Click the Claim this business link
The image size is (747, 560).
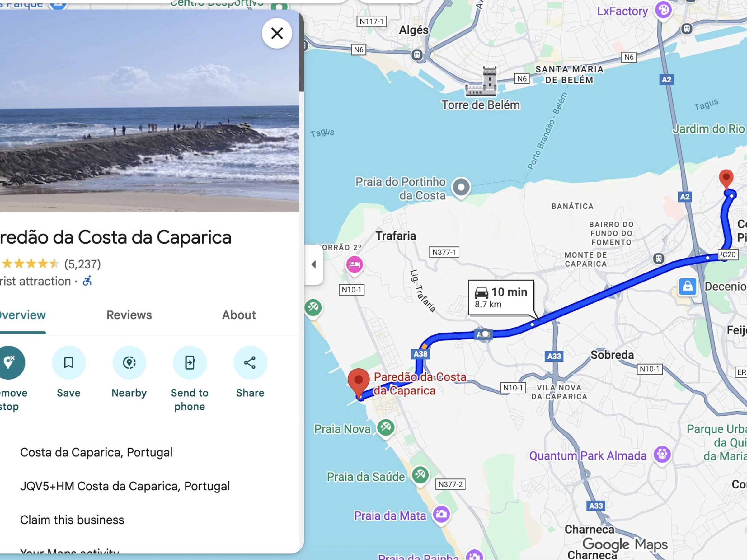[72, 520]
